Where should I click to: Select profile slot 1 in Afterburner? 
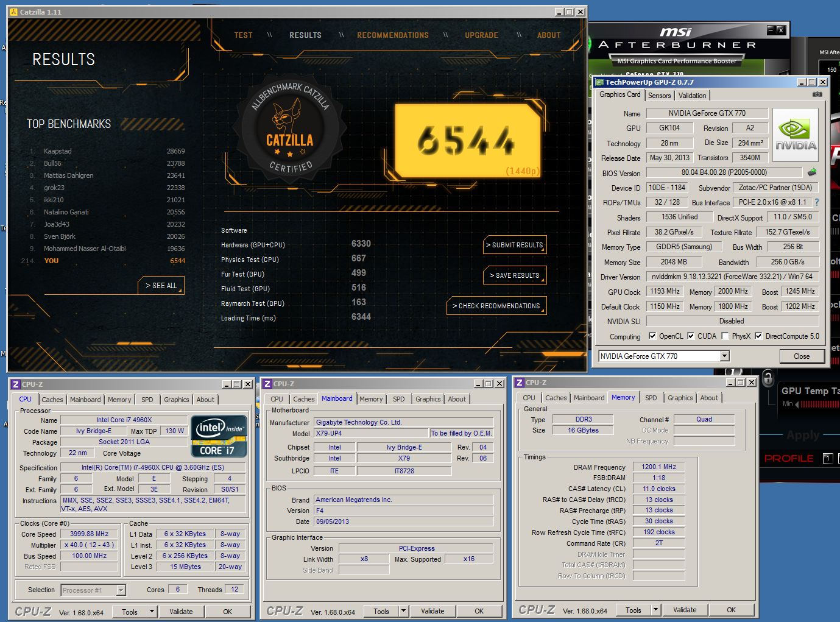tap(827, 458)
